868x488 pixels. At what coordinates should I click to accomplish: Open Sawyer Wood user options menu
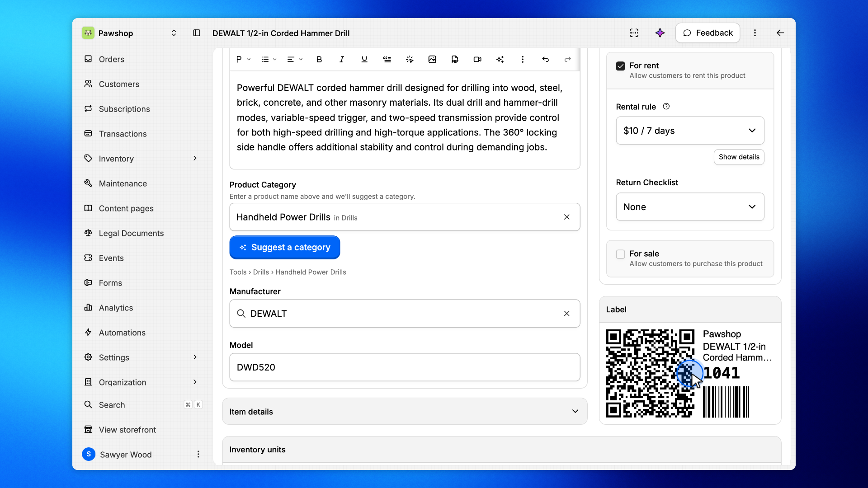(198, 454)
